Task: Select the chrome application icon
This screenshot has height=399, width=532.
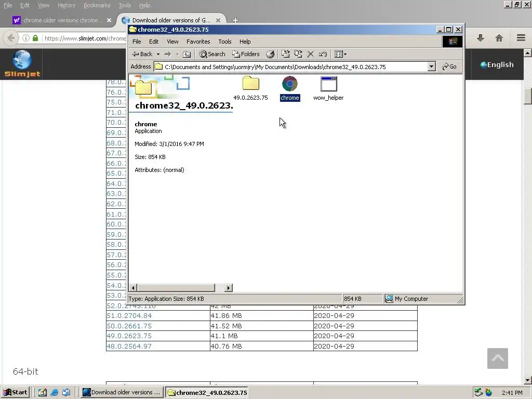Action: point(290,84)
